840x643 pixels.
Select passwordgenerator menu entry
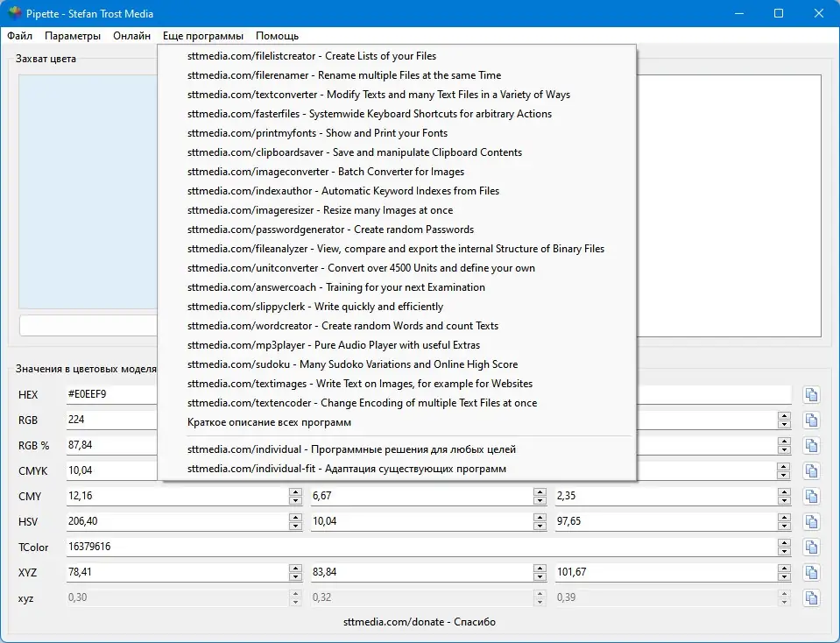(x=397, y=230)
